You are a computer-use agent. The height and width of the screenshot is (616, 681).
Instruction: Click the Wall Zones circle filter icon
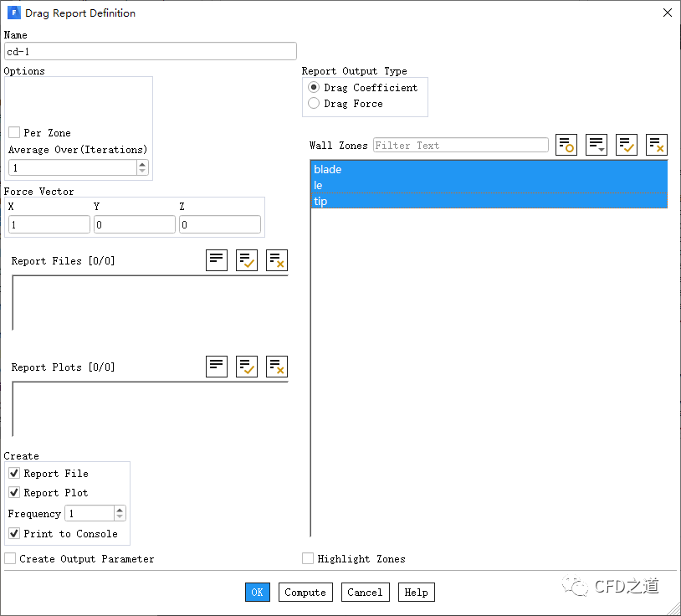pyautogui.click(x=566, y=145)
